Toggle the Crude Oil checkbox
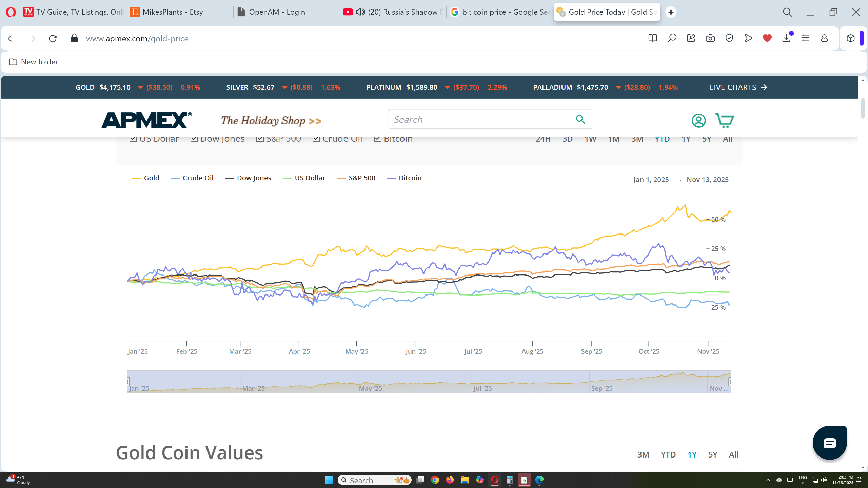This screenshot has height=488, width=868. pyautogui.click(x=316, y=139)
